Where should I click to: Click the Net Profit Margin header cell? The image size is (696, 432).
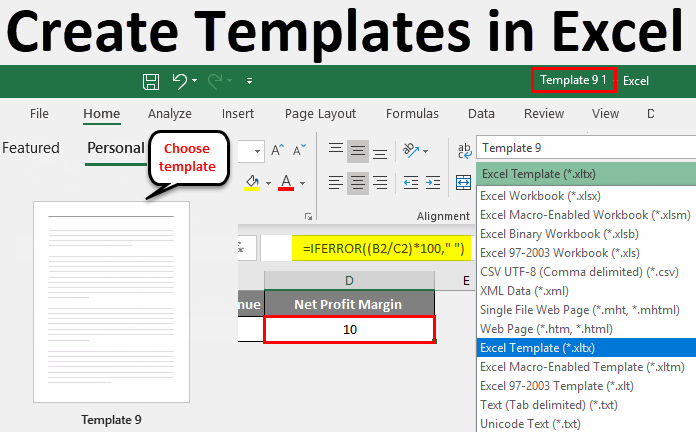click(349, 304)
